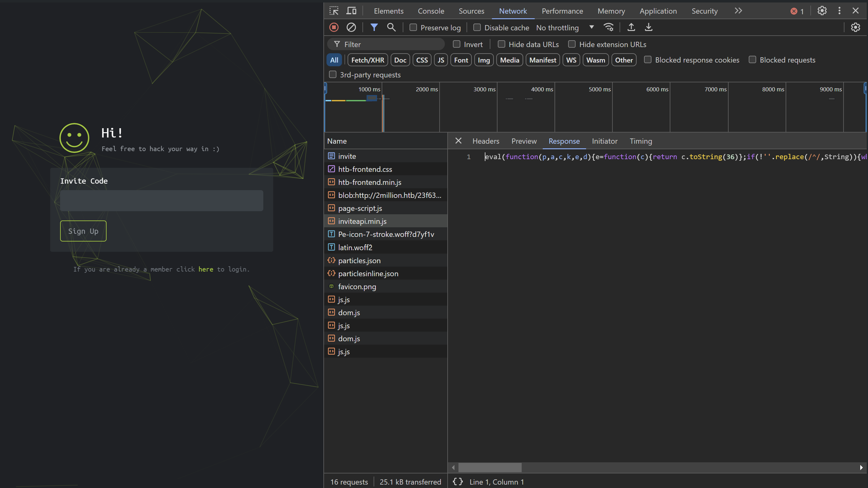Enable the Disable cache checkbox
Image resolution: width=868 pixels, height=488 pixels.
pyautogui.click(x=477, y=27)
